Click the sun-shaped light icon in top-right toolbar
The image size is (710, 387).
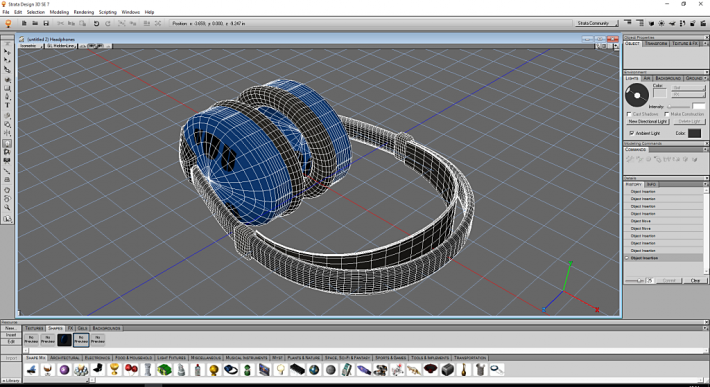click(662, 23)
